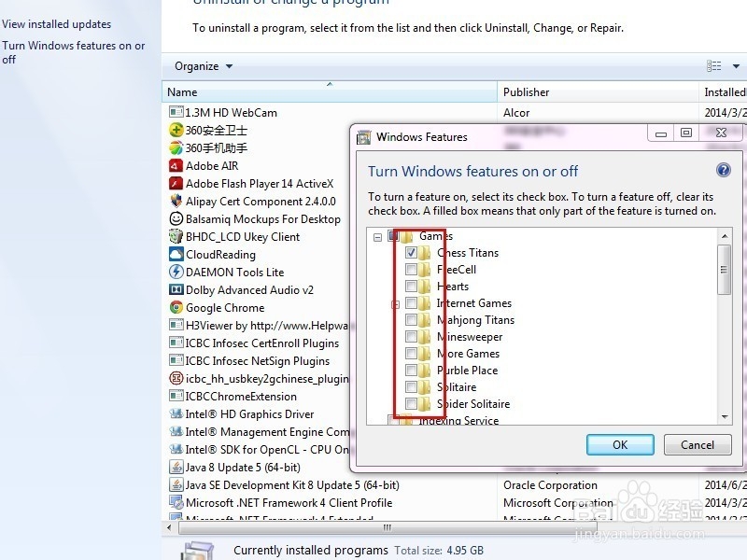Select Purble Place feature label
This screenshot has width=747, height=560.
[467, 370]
